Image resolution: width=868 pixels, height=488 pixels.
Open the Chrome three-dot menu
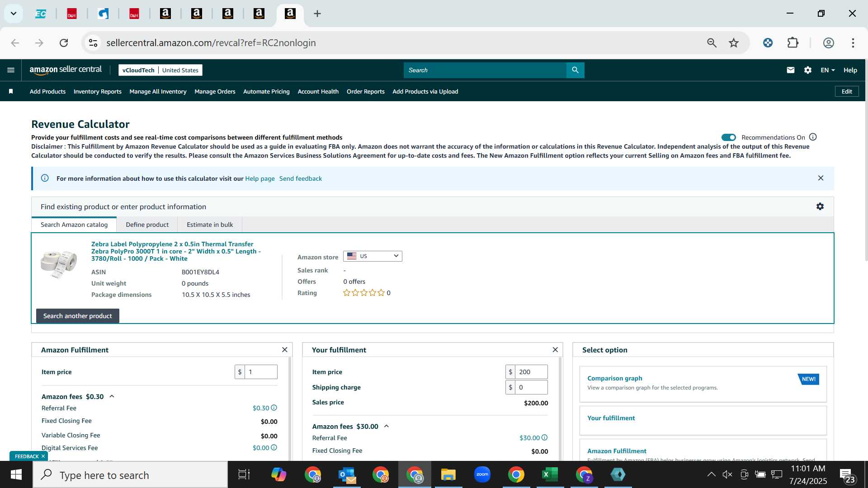point(853,43)
